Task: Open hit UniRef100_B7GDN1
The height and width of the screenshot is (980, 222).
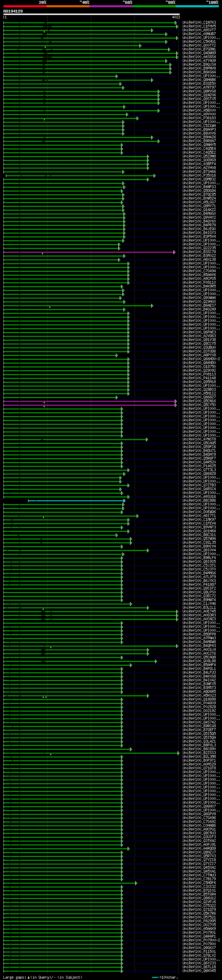Action: point(199,49)
